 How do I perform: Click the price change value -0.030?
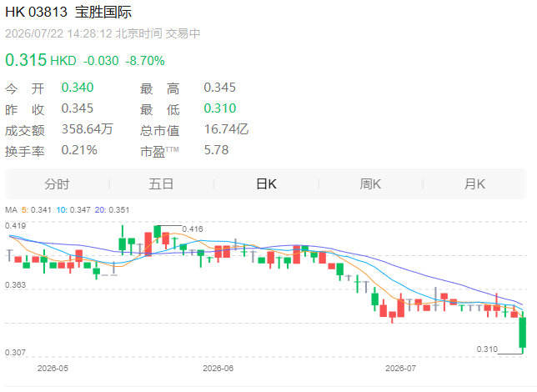click(101, 61)
